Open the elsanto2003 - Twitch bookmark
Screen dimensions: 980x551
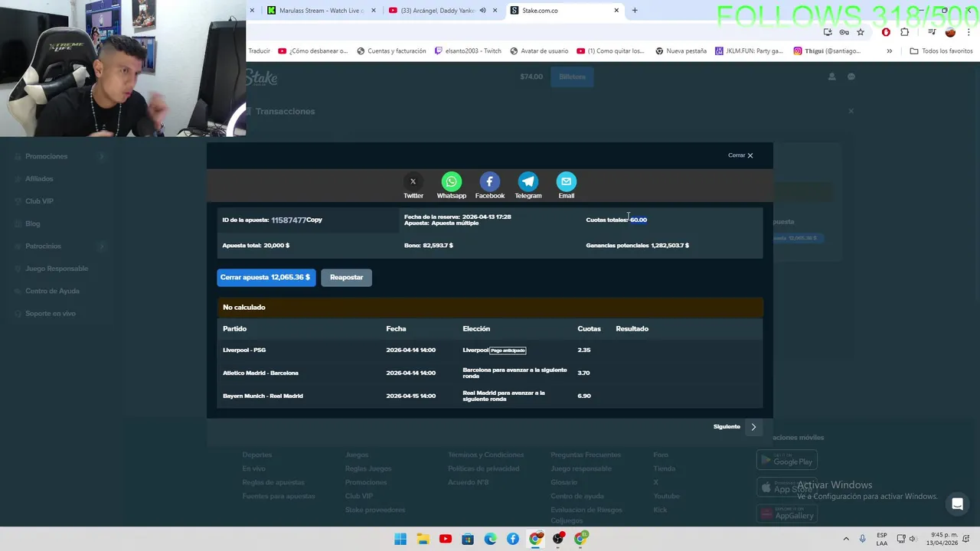[x=467, y=51]
